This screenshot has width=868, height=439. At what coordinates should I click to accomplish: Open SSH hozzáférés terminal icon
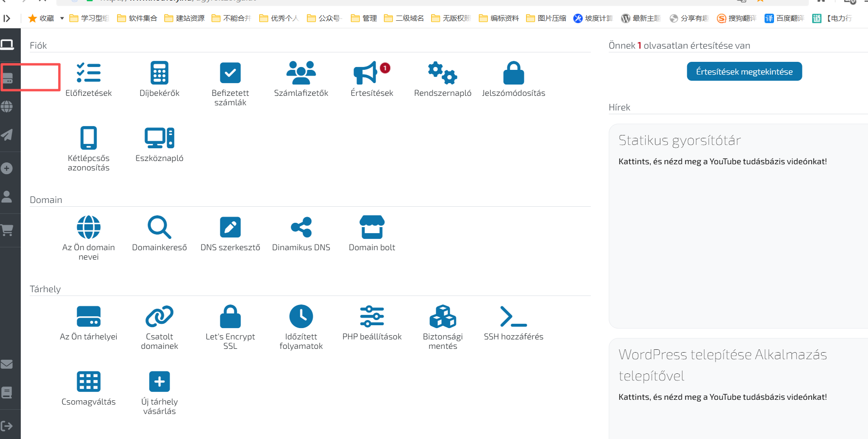pyautogui.click(x=514, y=316)
